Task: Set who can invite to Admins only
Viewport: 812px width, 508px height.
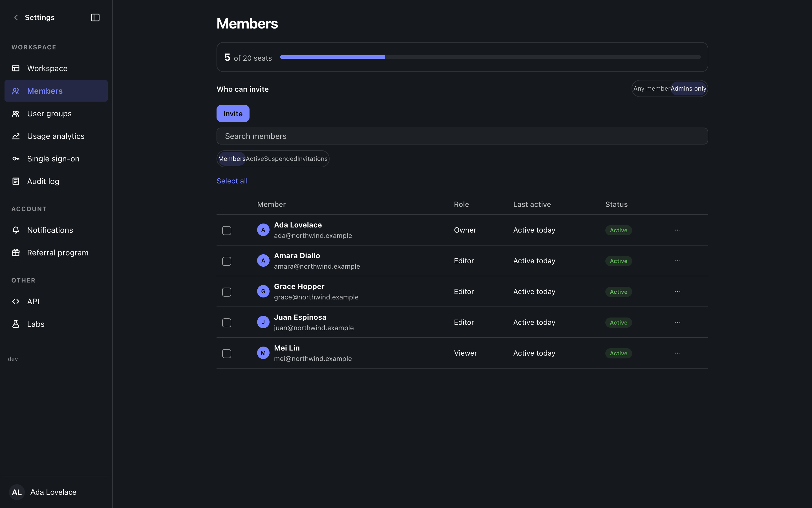Action: coord(688,88)
